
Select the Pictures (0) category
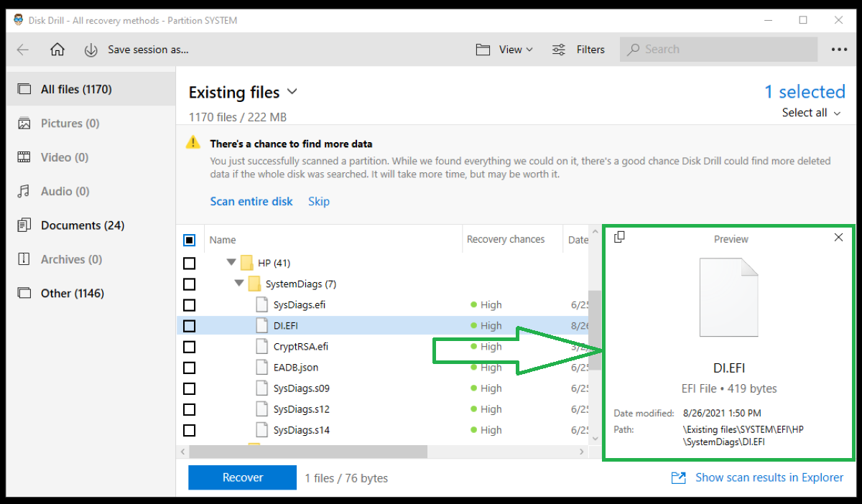tap(91, 123)
